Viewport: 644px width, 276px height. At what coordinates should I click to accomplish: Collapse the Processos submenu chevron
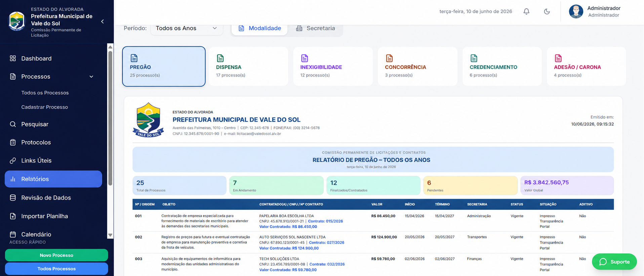(x=91, y=77)
